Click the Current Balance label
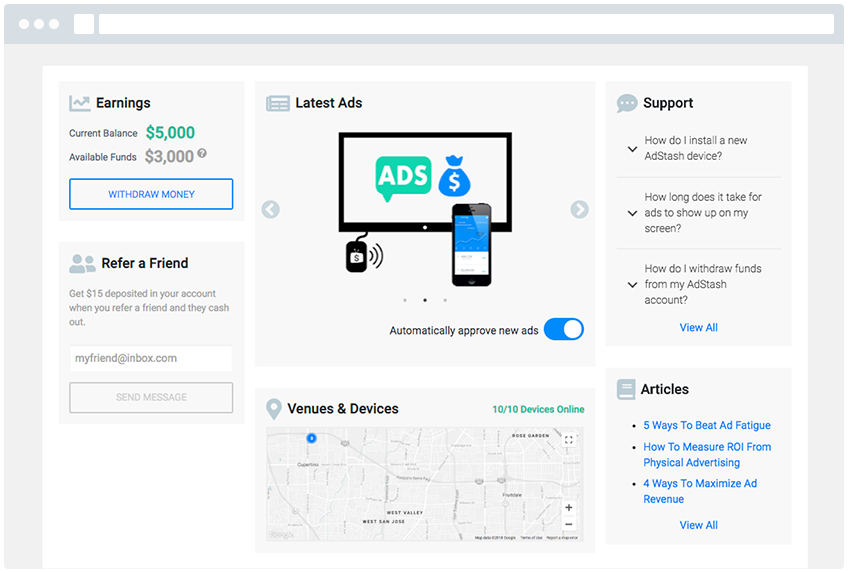 coord(103,133)
